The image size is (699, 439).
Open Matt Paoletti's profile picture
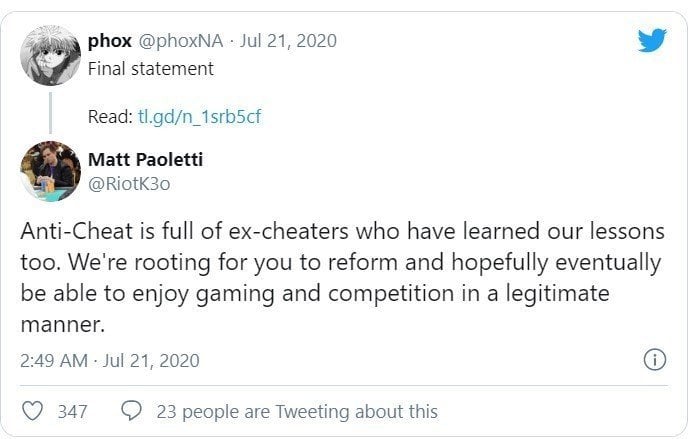(x=50, y=171)
